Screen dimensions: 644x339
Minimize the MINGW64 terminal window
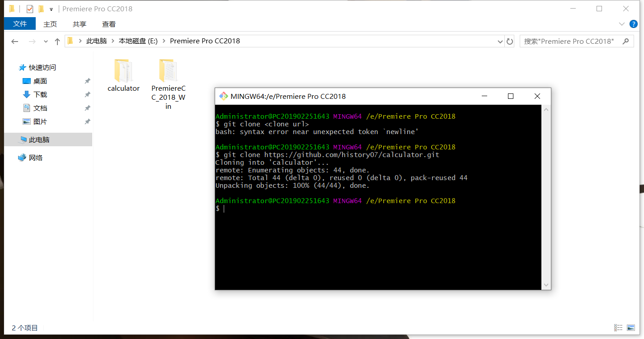[484, 96]
